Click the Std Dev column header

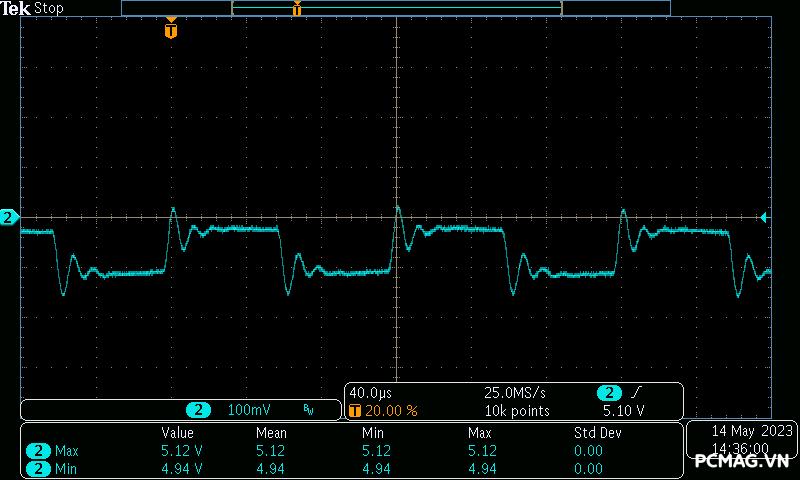597,433
